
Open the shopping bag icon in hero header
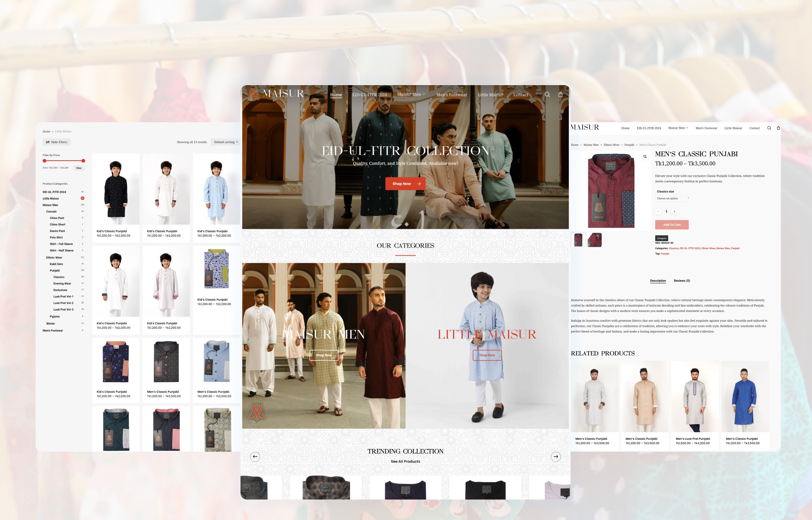coord(560,95)
